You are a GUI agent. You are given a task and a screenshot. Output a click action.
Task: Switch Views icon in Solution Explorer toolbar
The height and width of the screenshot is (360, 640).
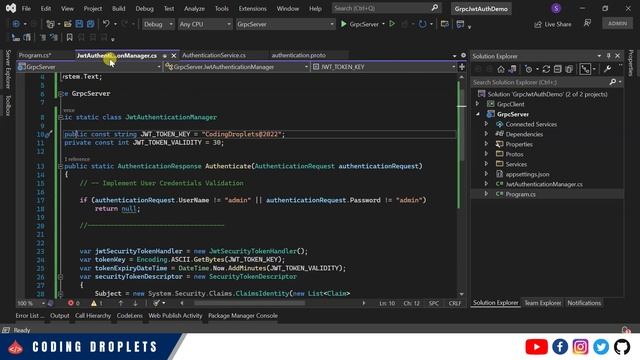512,69
